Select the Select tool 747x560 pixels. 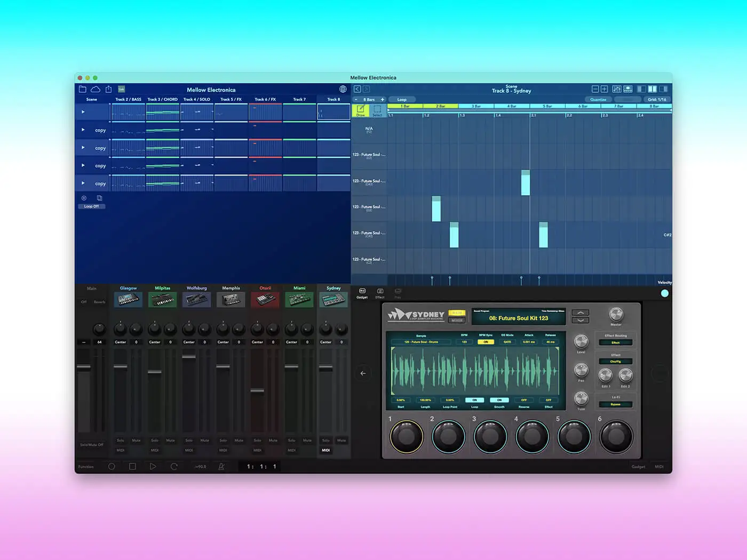(377, 110)
